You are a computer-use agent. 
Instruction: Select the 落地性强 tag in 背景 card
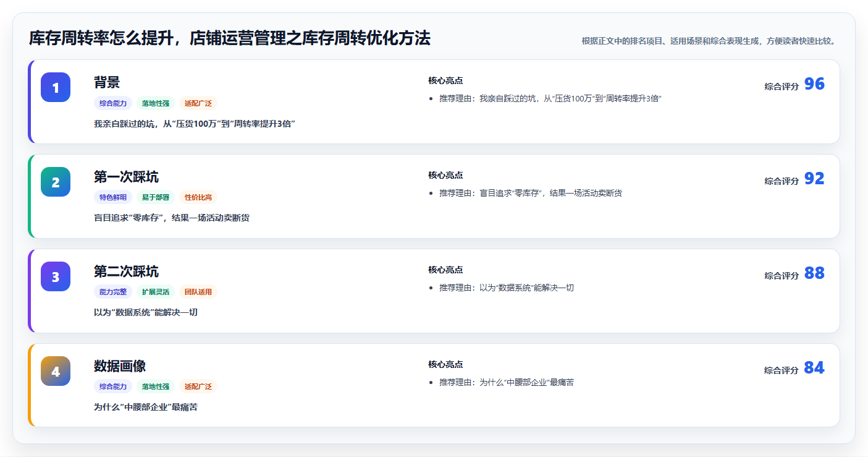point(156,103)
